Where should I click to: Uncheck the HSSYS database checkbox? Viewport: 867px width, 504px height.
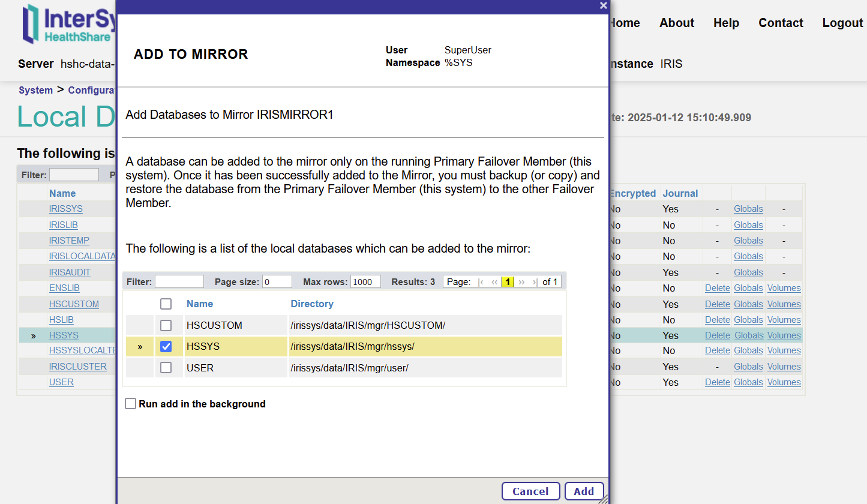(166, 347)
